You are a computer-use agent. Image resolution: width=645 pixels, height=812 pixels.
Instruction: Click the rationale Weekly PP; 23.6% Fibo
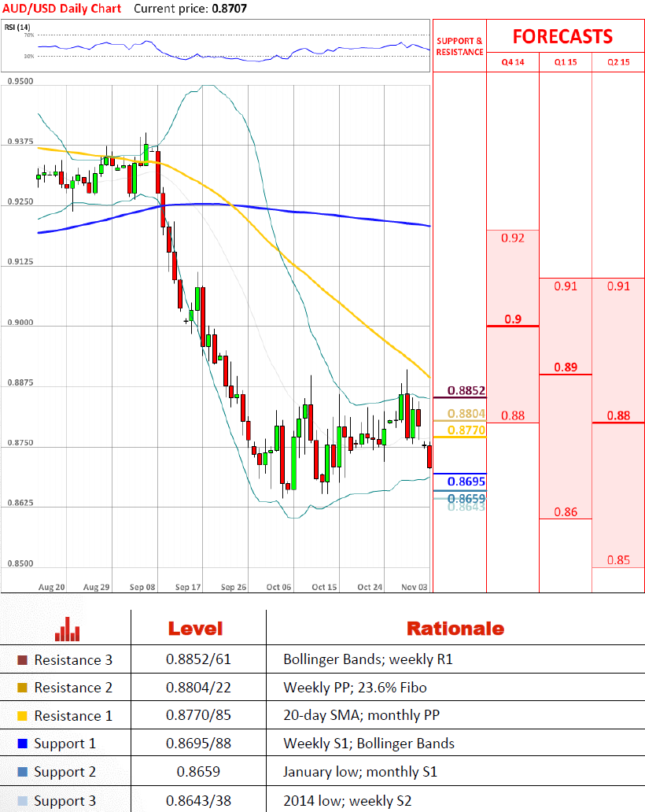click(355, 687)
